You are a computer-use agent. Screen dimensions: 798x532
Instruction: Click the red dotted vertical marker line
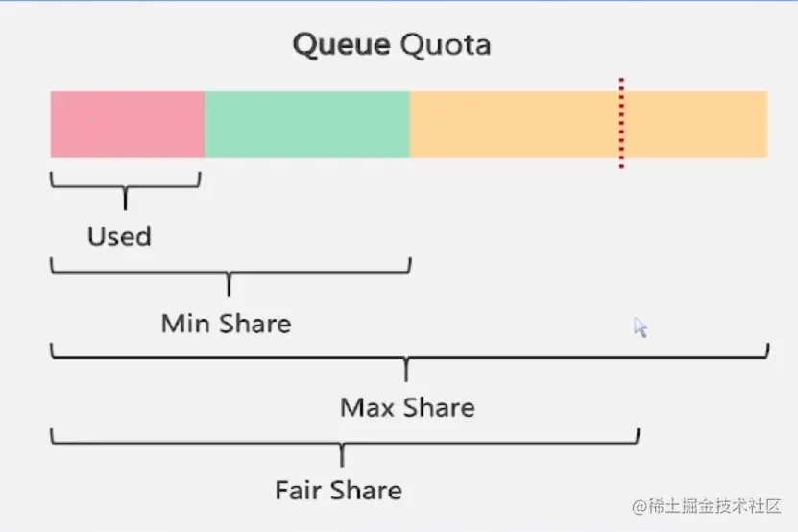pyautogui.click(x=621, y=125)
